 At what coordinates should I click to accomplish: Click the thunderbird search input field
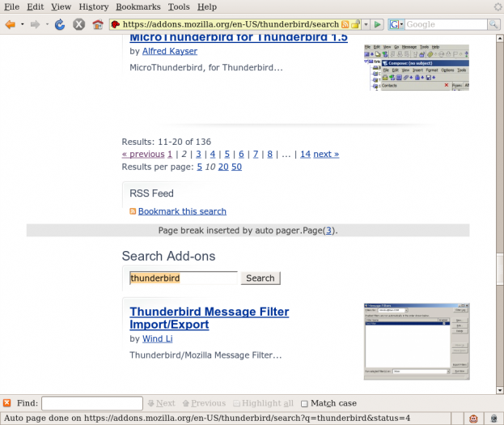click(x=183, y=278)
